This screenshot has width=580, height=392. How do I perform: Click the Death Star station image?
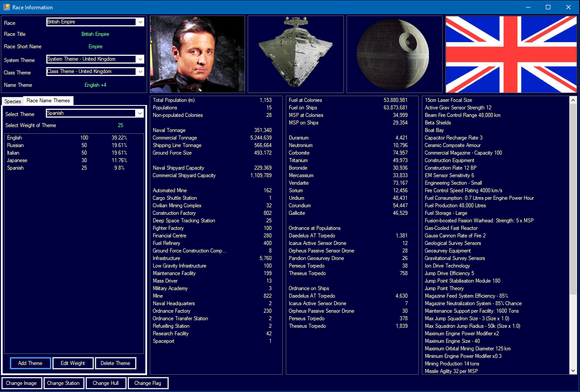[x=394, y=54]
